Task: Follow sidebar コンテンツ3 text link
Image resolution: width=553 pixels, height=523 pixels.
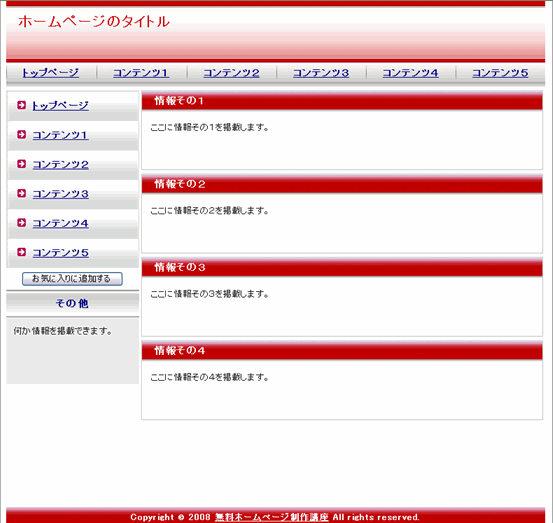Action: pos(60,194)
